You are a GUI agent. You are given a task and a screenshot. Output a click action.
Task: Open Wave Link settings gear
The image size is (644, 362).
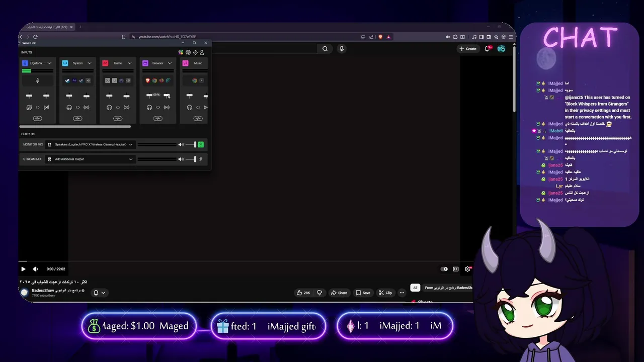195,52
